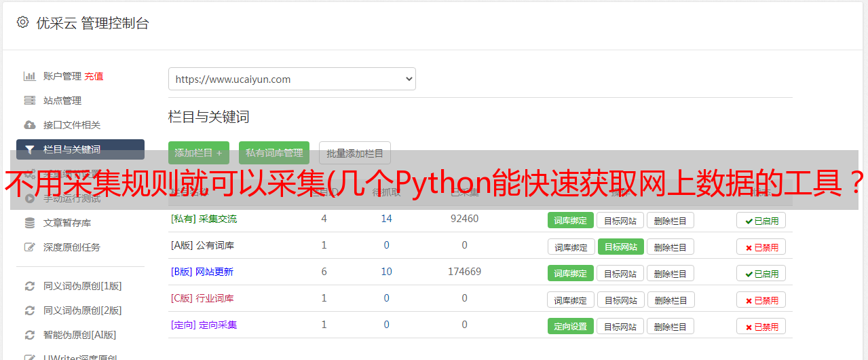Viewport: 868px width, 360px height.
Task: Toggle 已启用 status for 采集交流
Action: click(x=761, y=220)
